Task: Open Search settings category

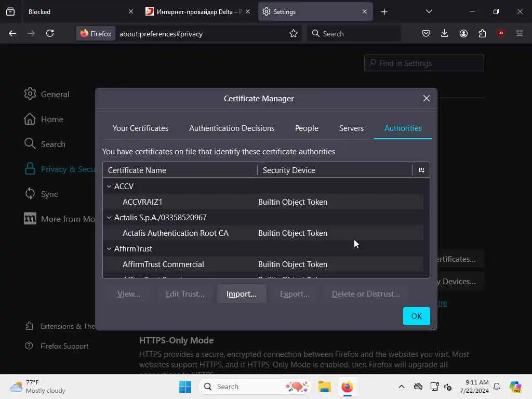Action: coord(45,144)
